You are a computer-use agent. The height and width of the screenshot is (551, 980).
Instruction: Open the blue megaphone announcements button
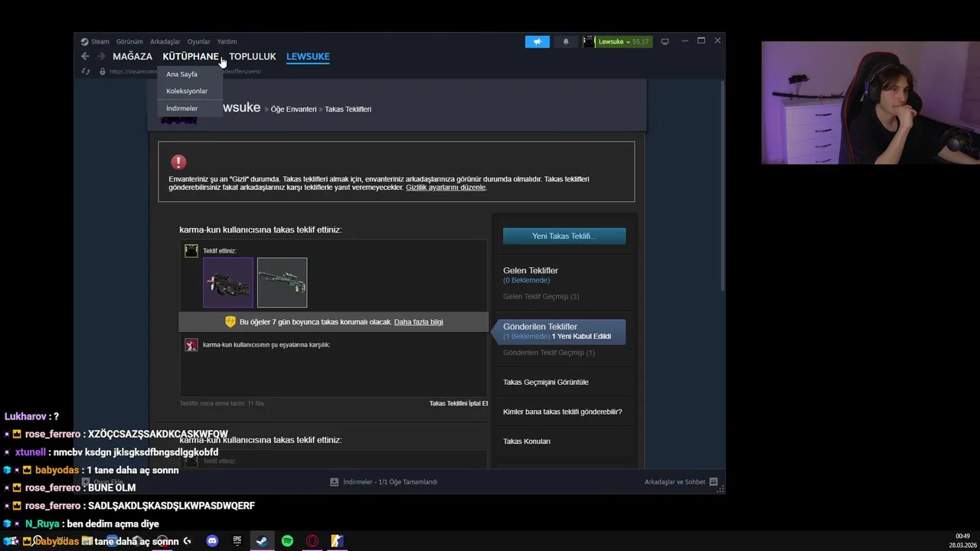(x=537, y=41)
